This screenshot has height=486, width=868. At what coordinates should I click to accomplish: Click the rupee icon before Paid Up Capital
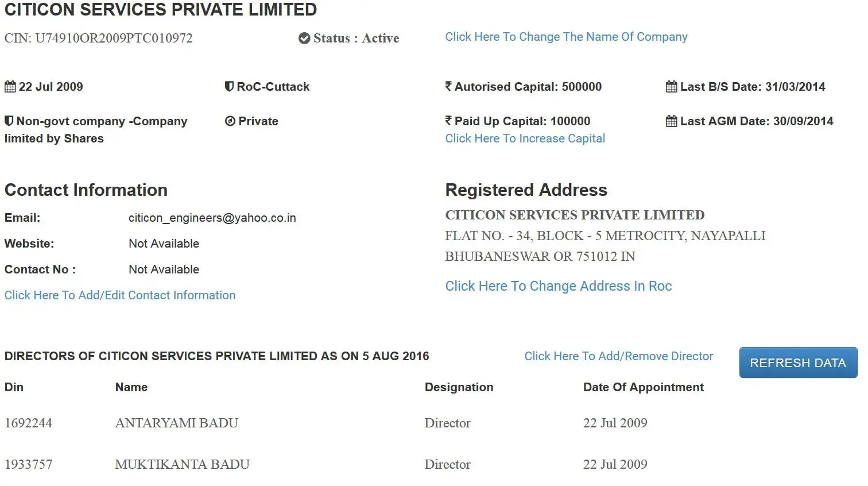coord(448,121)
